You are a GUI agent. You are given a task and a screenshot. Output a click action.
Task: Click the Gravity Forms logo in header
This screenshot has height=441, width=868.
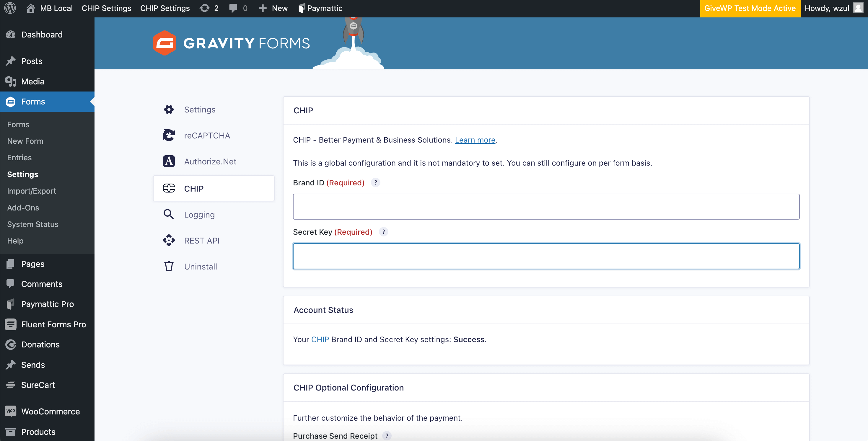click(x=231, y=43)
